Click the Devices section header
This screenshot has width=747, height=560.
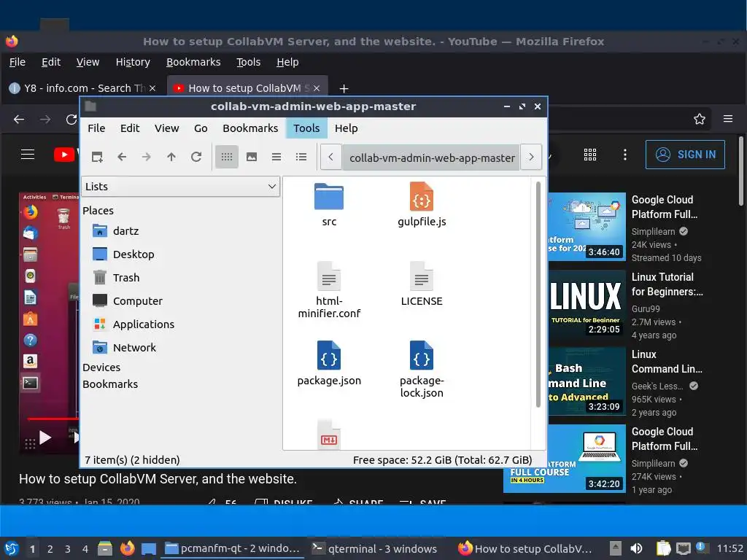pyautogui.click(x=101, y=367)
